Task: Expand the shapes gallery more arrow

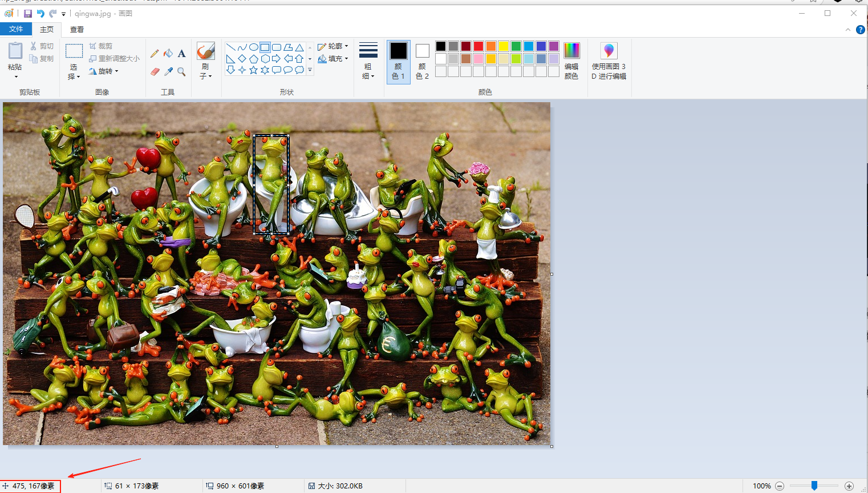Action: [x=310, y=70]
